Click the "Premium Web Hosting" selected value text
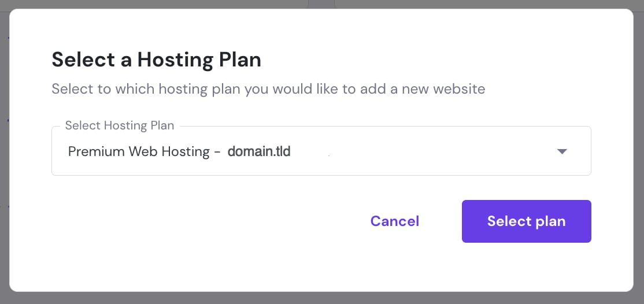This screenshot has width=644, height=304. click(139, 151)
